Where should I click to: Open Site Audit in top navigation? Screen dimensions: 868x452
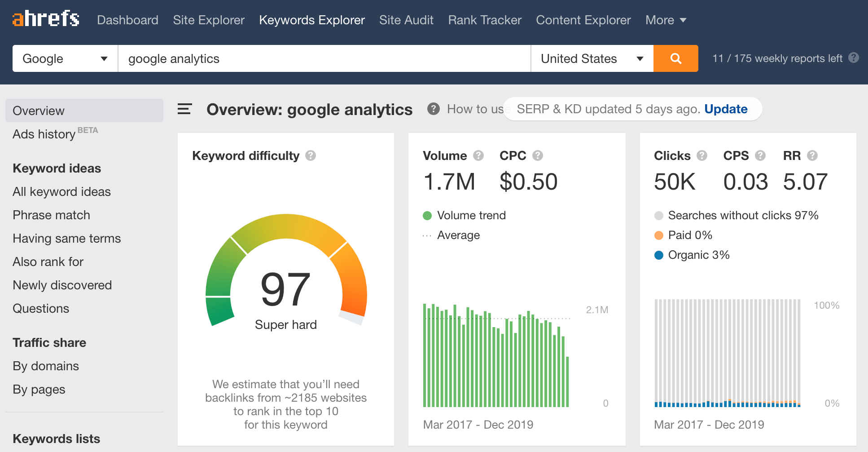pos(406,20)
